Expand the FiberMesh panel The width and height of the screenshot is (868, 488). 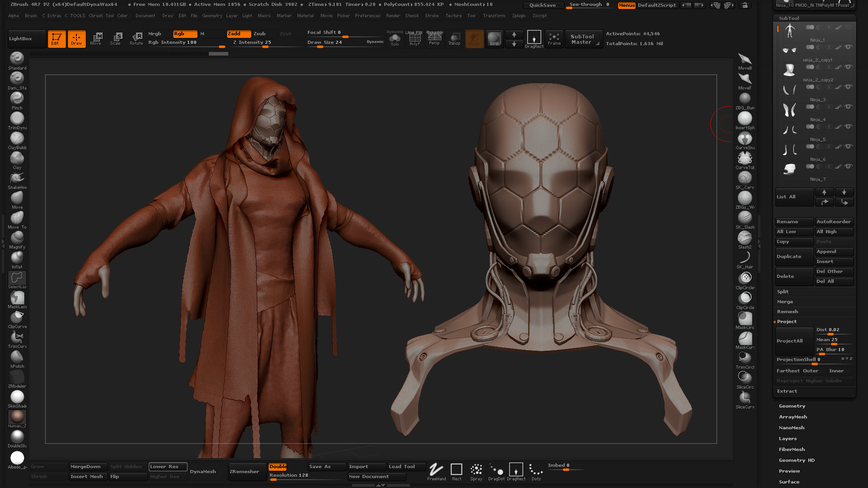click(792, 449)
